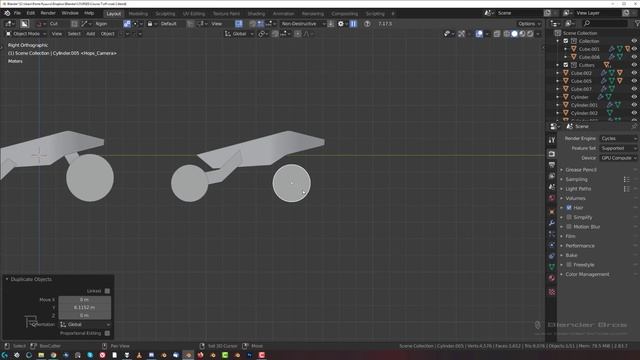
Task: Open the viewport View menu
Action: (57, 34)
